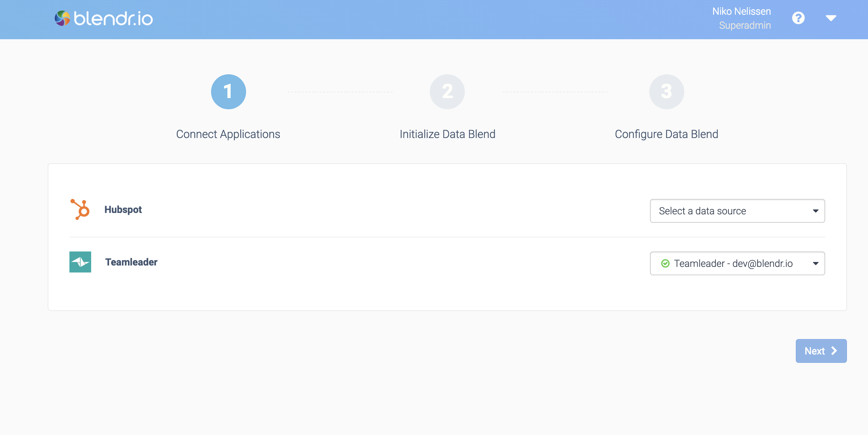
Task: Click the Next button to proceed
Action: tap(820, 351)
